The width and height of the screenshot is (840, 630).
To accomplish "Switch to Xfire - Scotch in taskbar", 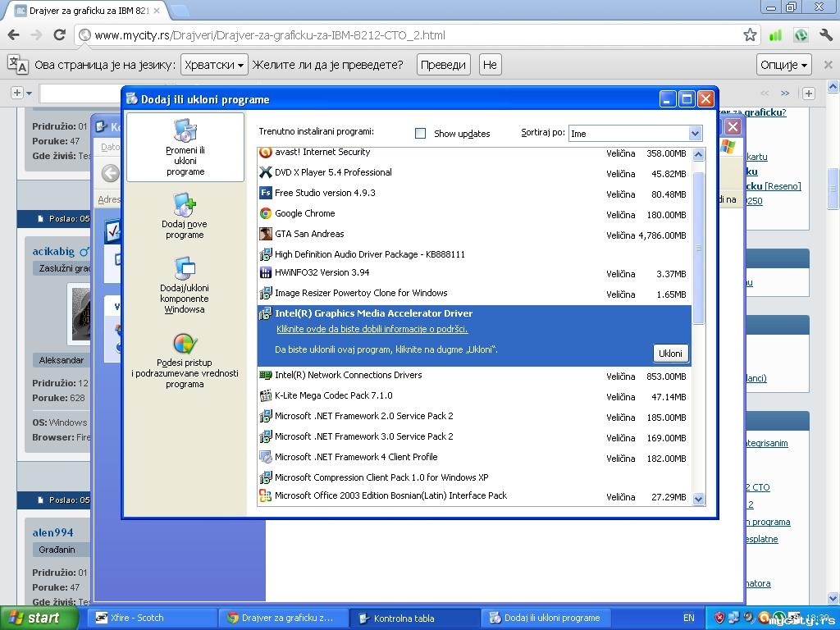I will pyautogui.click(x=152, y=618).
